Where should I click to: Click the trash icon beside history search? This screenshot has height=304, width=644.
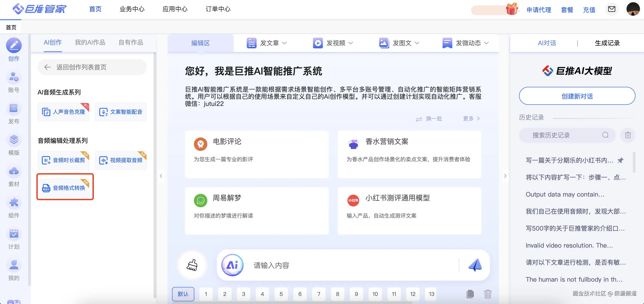tap(627, 135)
